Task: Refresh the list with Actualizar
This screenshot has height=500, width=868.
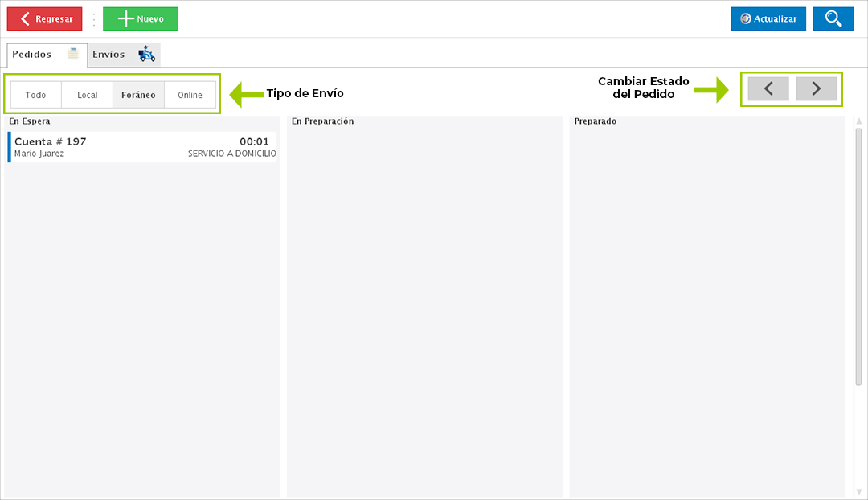Action: pyautogui.click(x=768, y=19)
